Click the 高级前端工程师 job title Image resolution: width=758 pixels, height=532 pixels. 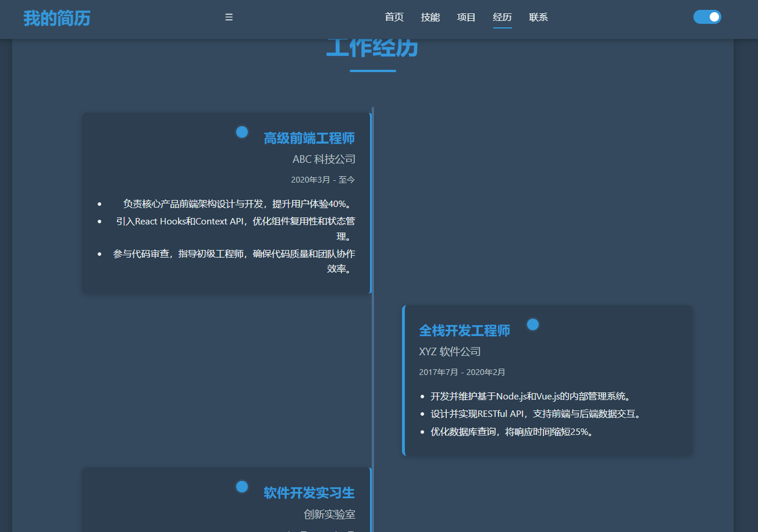point(309,138)
